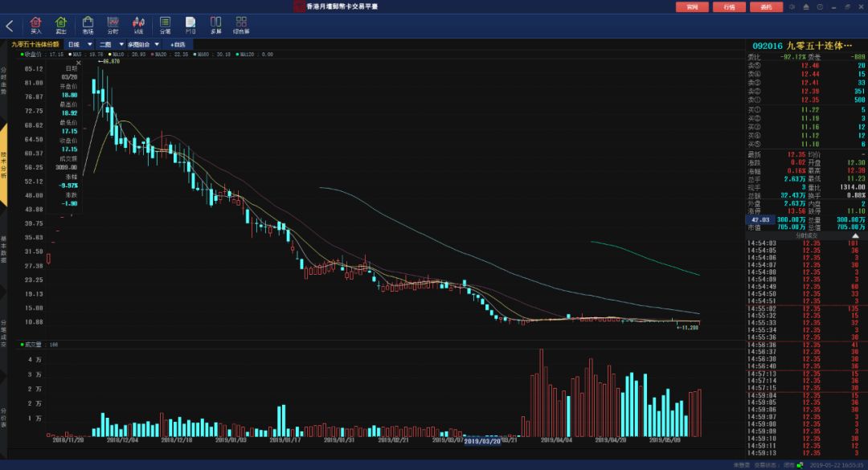Select the K线 candlestick chart icon
The width and height of the screenshot is (868, 470).
click(x=138, y=24)
